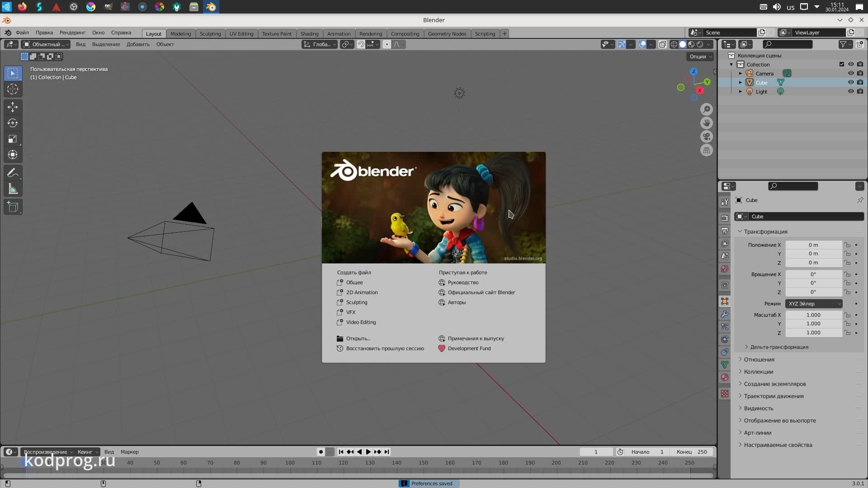Create a General new file from splash

click(x=354, y=282)
